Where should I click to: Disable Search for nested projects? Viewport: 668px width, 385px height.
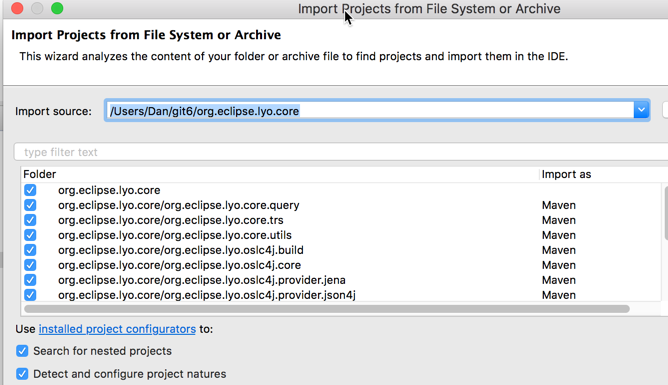22,351
